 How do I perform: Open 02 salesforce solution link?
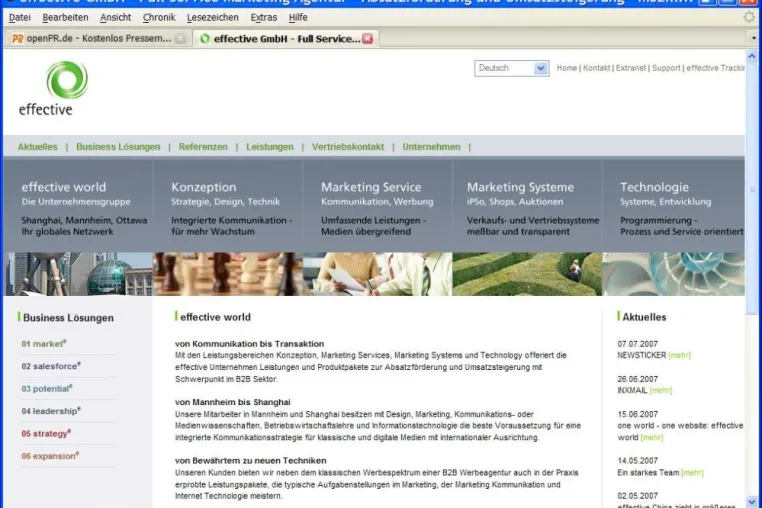51,366
